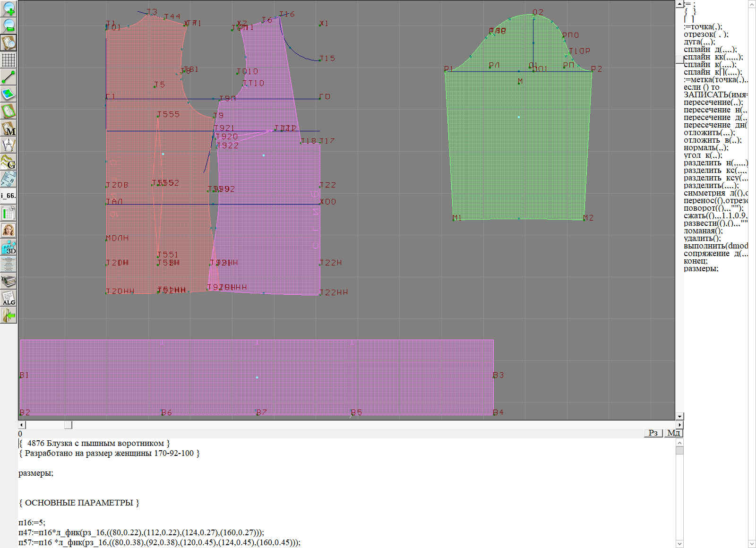Click the zoom in magnifier icon
Viewport: 756px width, 548px height.
(x=9, y=9)
